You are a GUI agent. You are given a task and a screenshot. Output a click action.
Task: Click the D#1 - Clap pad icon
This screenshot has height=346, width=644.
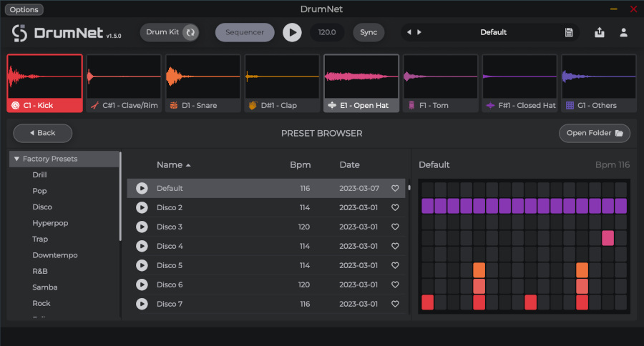point(253,105)
